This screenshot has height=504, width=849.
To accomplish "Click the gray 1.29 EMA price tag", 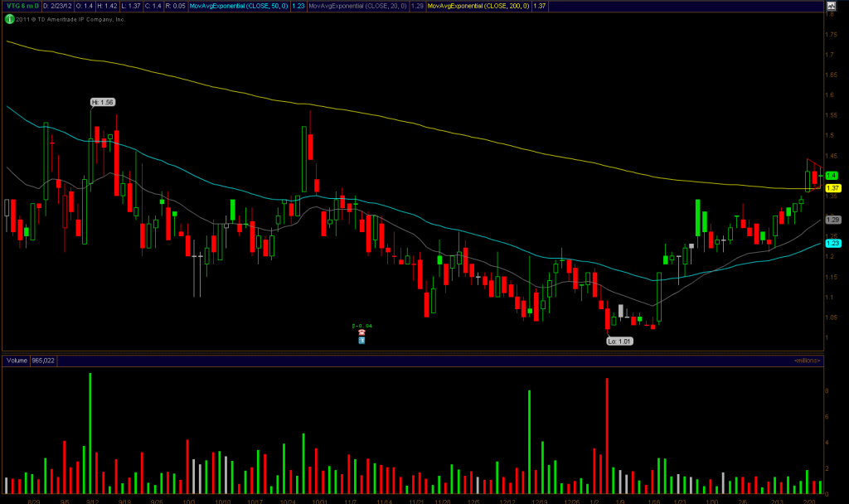I will coord(832,220).
